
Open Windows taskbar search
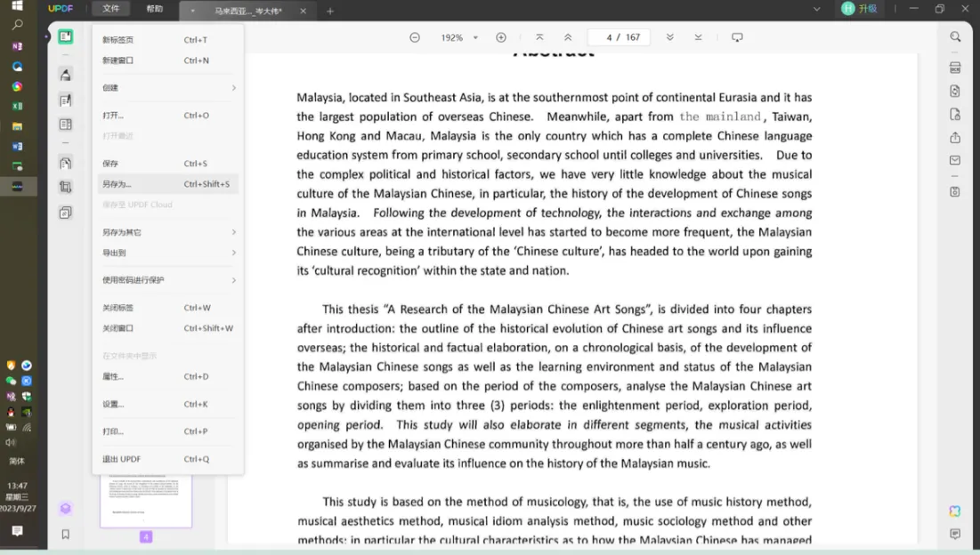pyautogui.click(x=18, y=25)
